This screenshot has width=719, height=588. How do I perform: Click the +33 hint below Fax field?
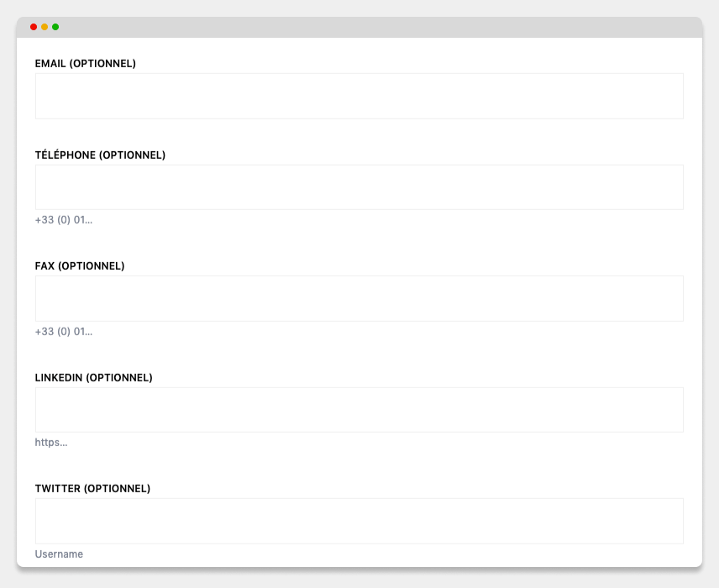click(64, 331)
